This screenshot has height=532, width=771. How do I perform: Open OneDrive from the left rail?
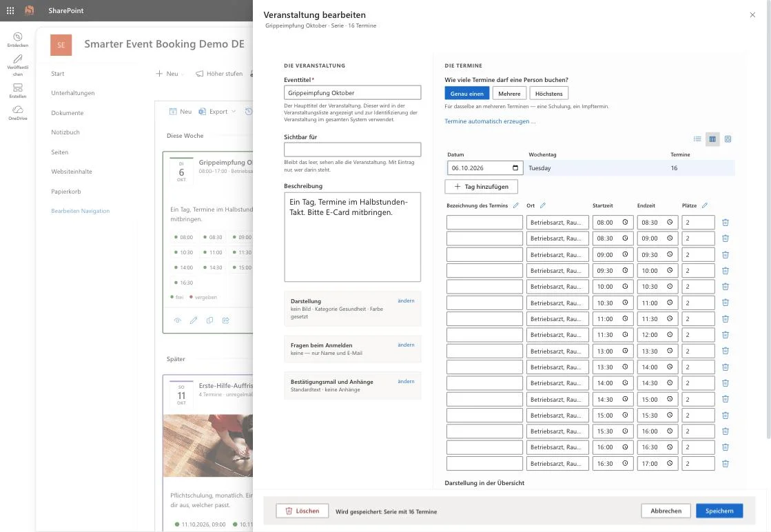[x=18, y=112]
